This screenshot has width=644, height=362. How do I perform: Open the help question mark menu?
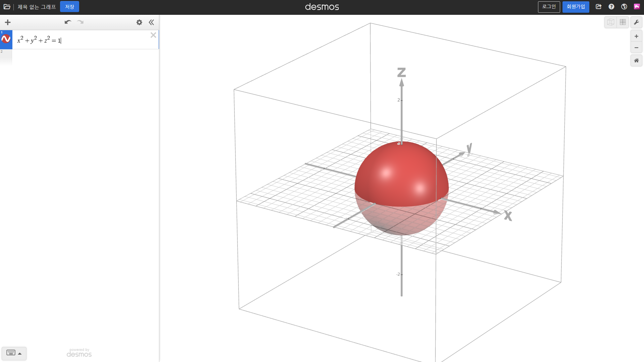(611, 7)
